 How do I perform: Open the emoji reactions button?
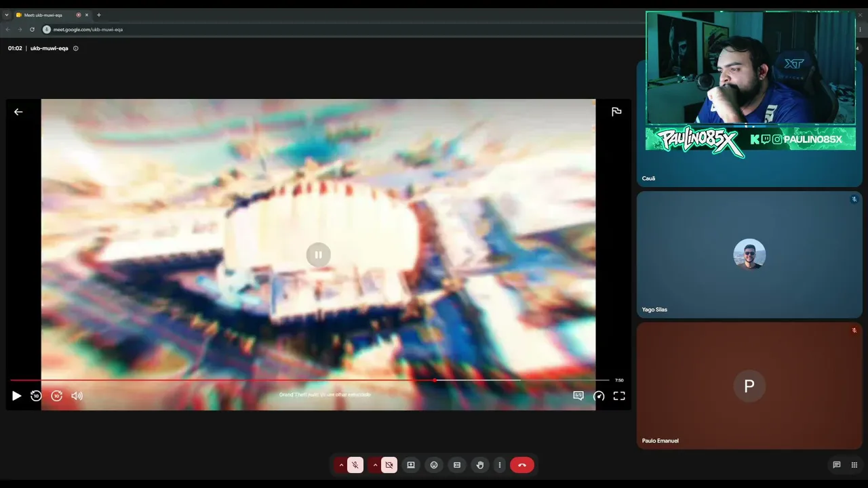click(434, 465)
